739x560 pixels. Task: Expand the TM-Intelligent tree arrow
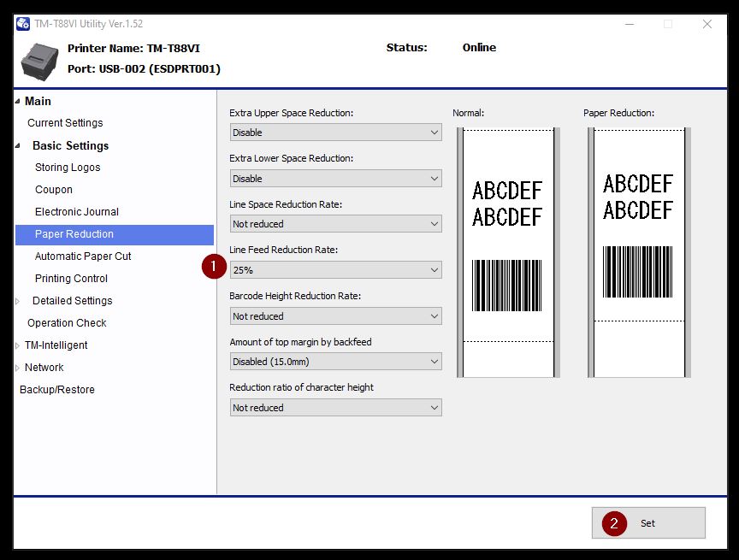17,345
